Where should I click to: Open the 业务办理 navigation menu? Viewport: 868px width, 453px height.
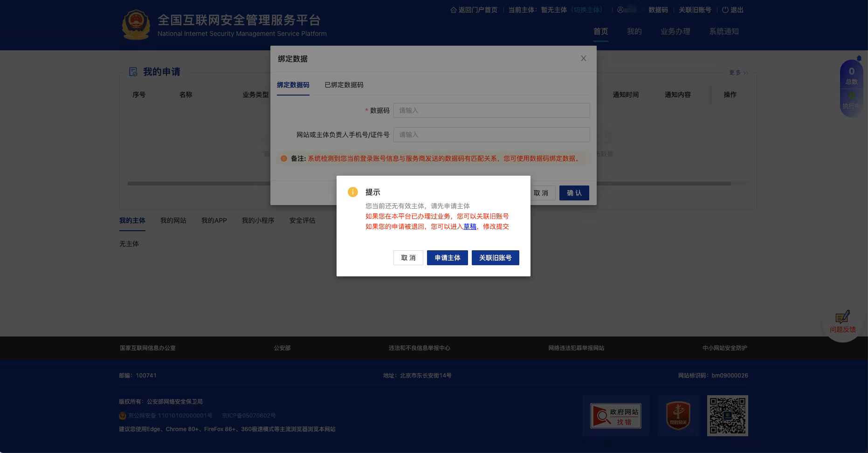coord(675,31)
